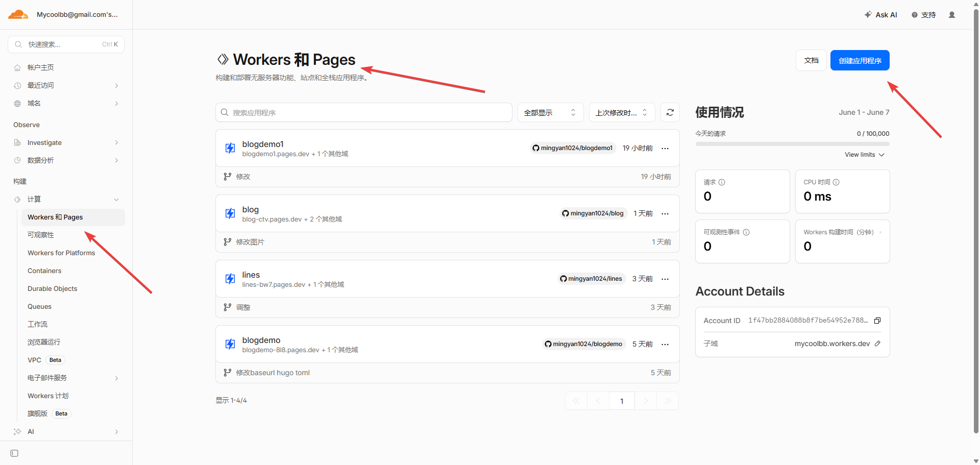The width and height of the screenshot is (980, 465).
Task: Open the mingyan1024/blog GitHub repo link
Action: pos(593,213)
